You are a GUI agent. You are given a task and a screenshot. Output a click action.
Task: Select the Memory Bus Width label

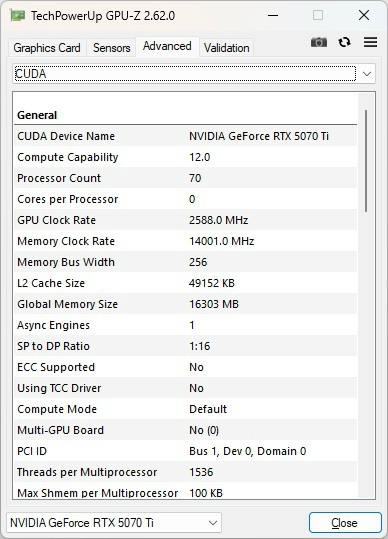66,262
